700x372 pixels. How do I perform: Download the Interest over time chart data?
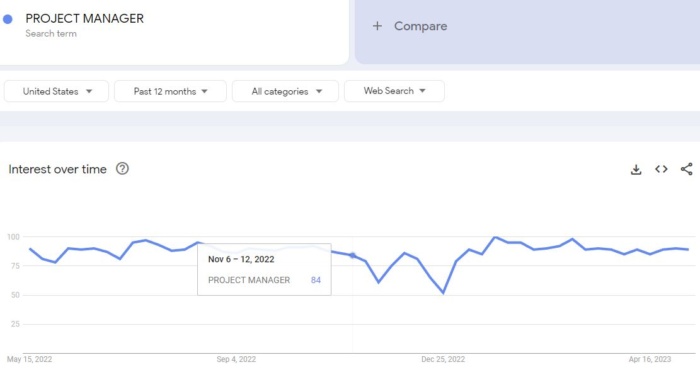pyautogui.click(x=636, y=169)
